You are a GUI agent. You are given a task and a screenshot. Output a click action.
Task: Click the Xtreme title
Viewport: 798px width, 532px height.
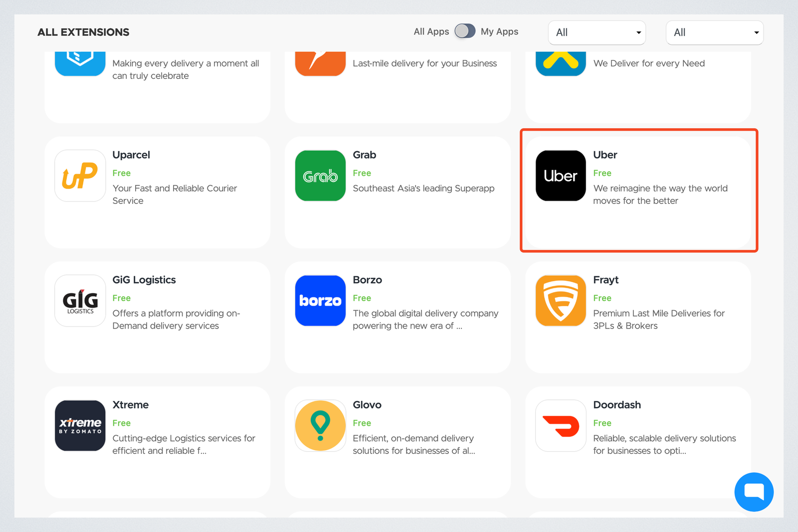pos(130,405)
